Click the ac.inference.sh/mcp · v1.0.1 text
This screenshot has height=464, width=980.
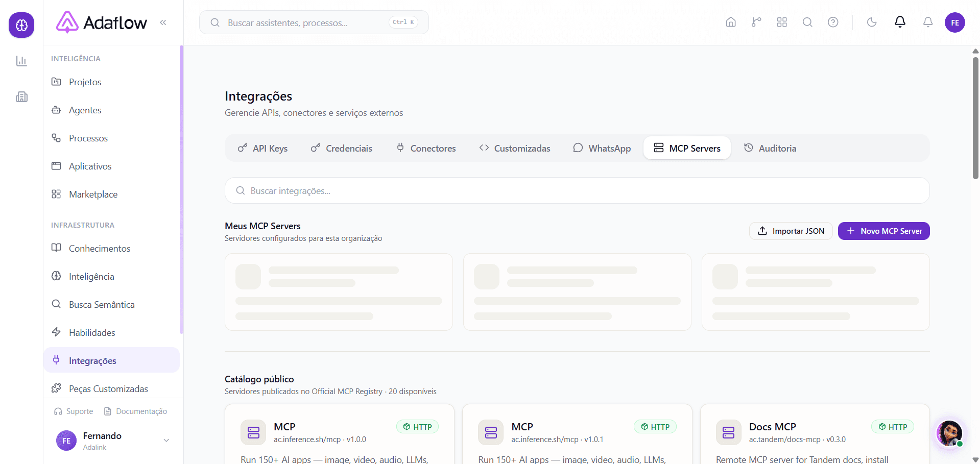pyautogui.click(x=557, y=439)
